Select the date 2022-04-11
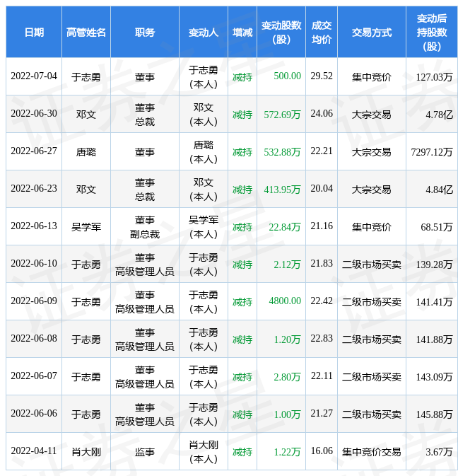Viewport: 458px width, 476px height. 34,451
